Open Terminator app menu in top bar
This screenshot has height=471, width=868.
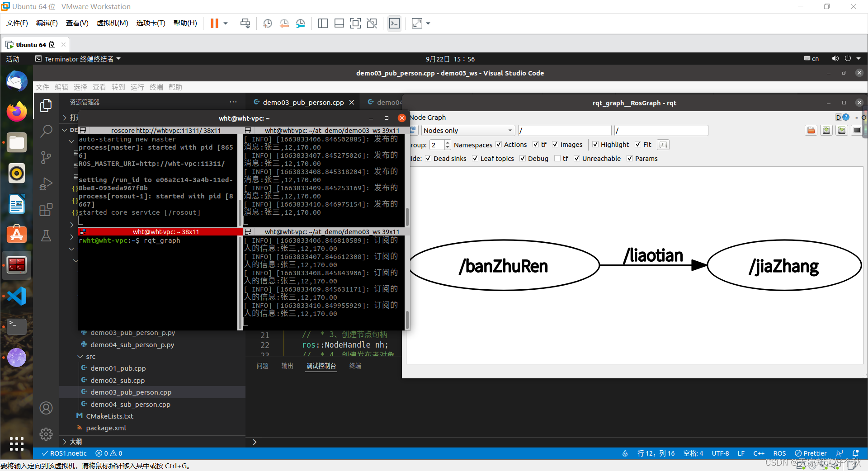click(x=78, y=59)
